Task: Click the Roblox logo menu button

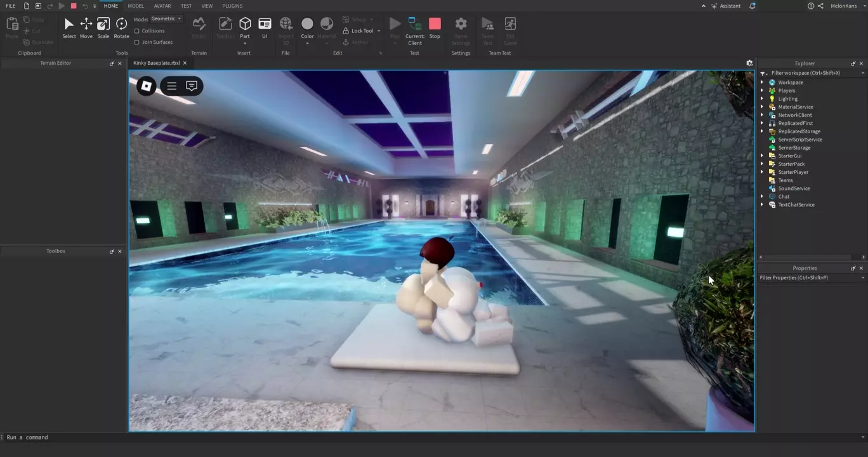Action: click(147, 86)
